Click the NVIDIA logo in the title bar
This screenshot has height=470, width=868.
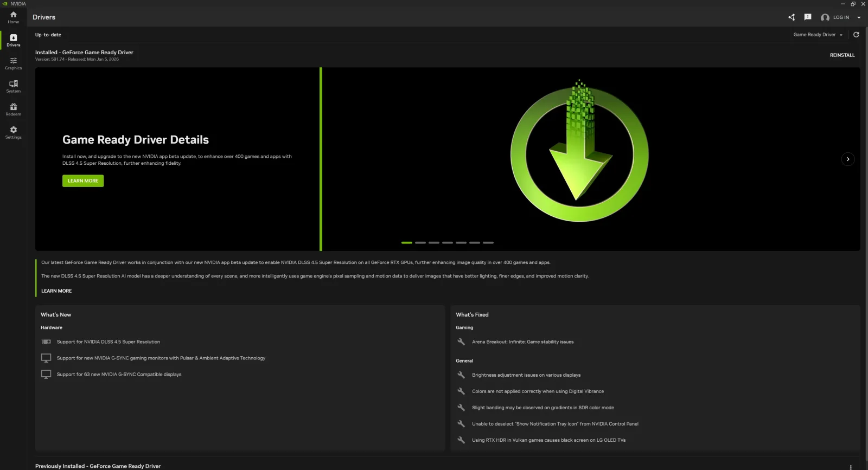click(5, 4)
